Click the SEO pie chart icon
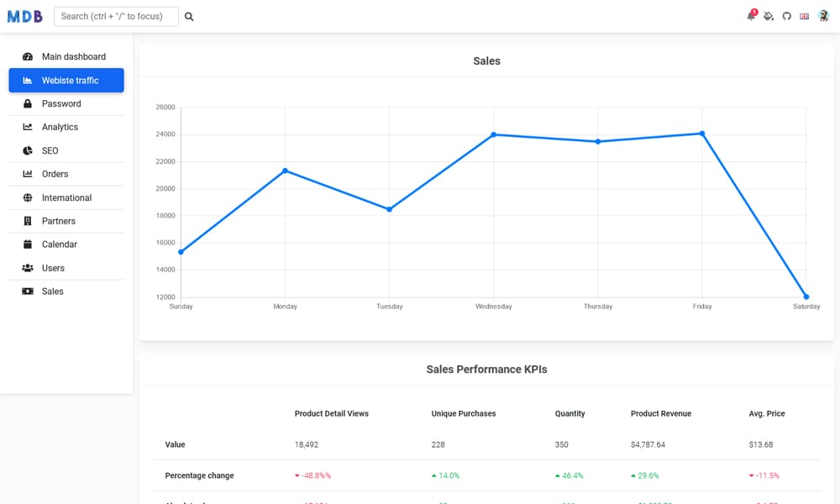Image resolution: width=840 pixels, height=504 pixels. click(x=28, y=150)
